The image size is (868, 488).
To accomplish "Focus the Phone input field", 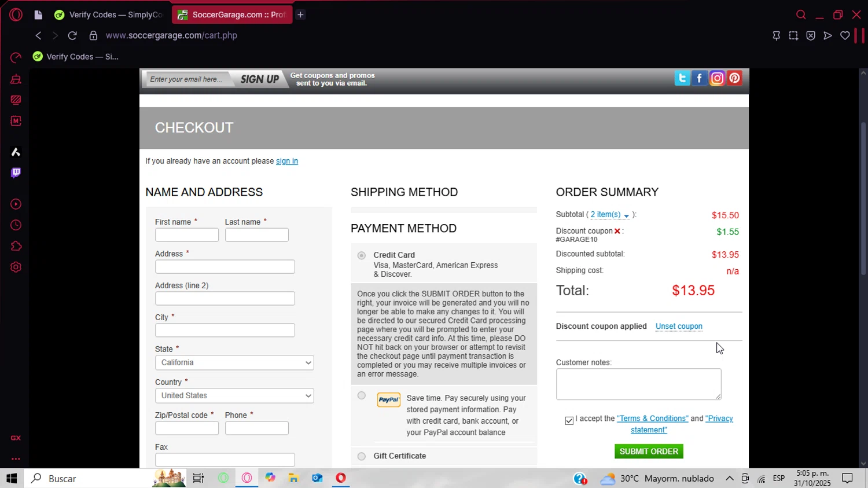I will coord(257,428).
